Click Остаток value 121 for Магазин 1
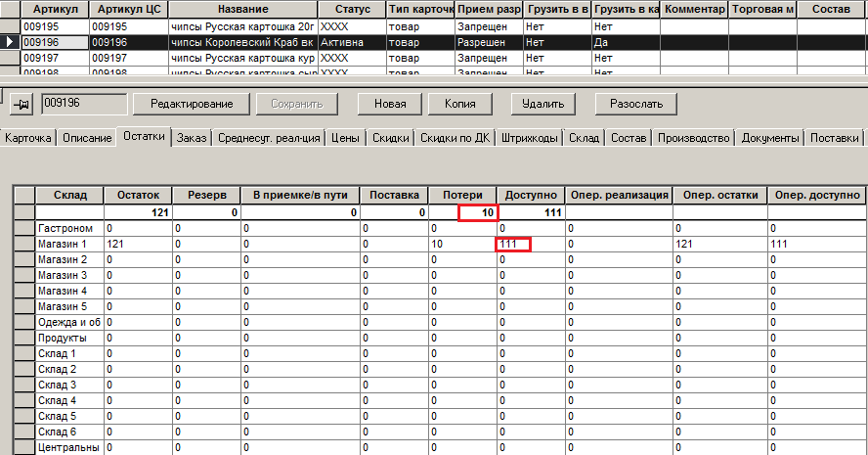Viewport: 868px width, 455px height. point(138,244)
